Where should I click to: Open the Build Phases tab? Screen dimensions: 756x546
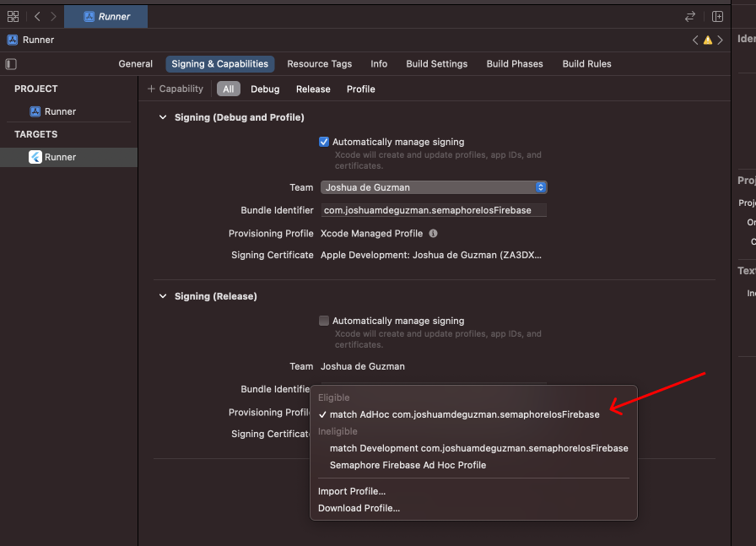pyautogui.click(x=515, y=63)
